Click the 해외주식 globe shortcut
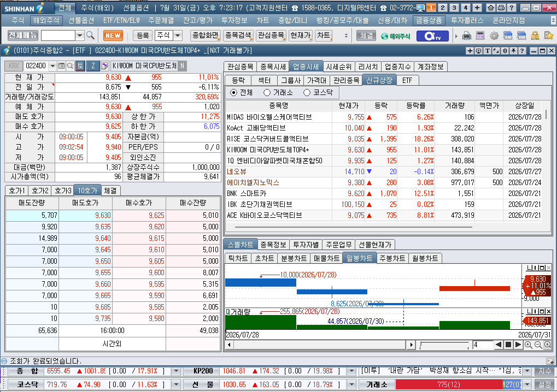 coord(395,36)
